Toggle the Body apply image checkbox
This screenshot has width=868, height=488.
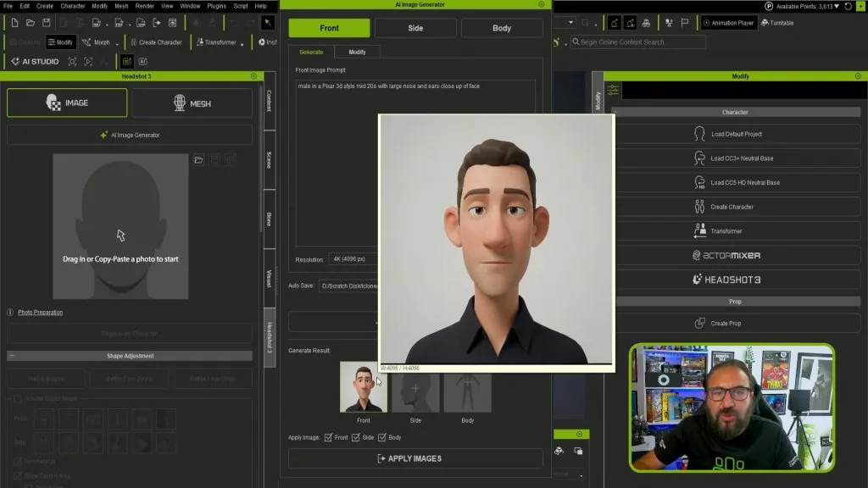(382, 438)
